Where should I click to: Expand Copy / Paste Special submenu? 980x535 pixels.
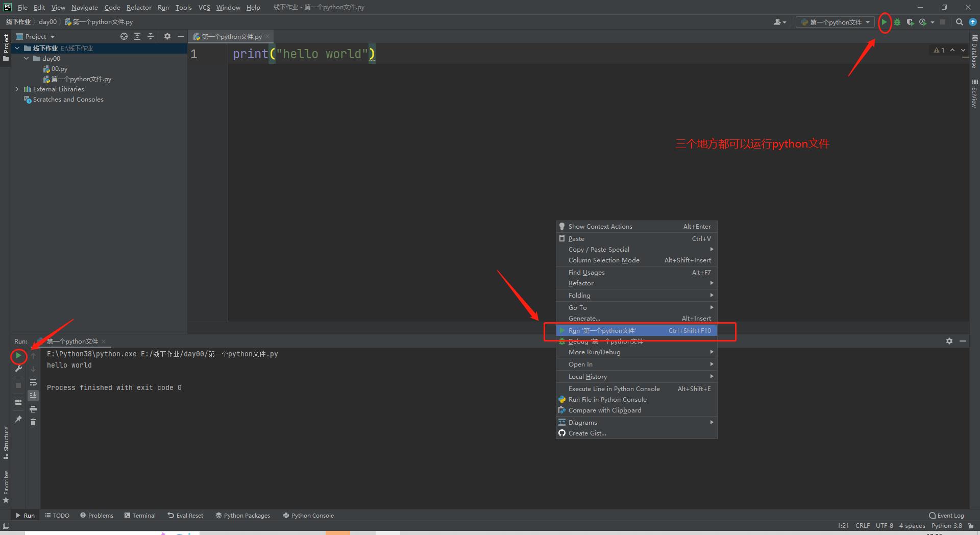(x=636, y=249)
